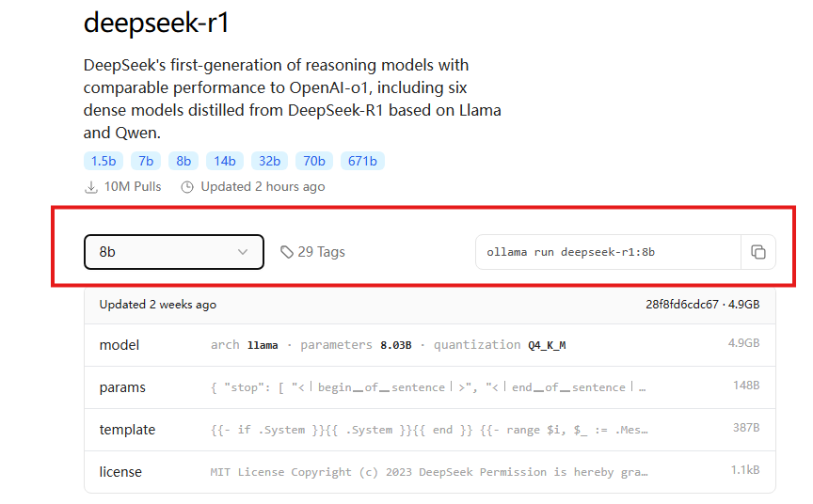Open the model file row
The height and width of the screenshot is (504, 813).
[430, 345]
